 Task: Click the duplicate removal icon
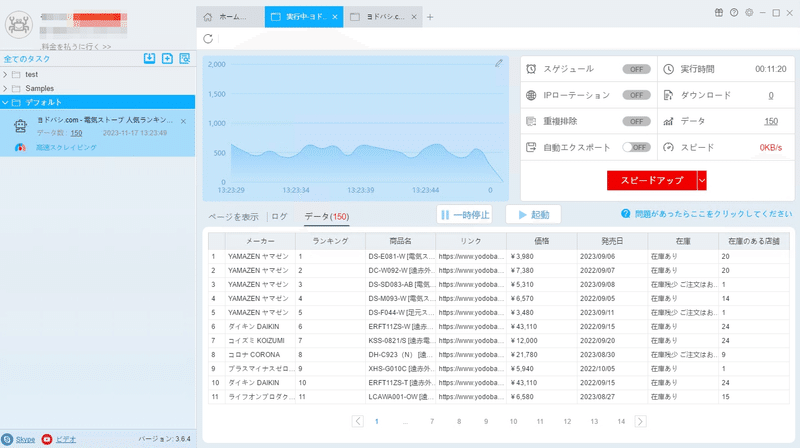(x=531, y=121)
